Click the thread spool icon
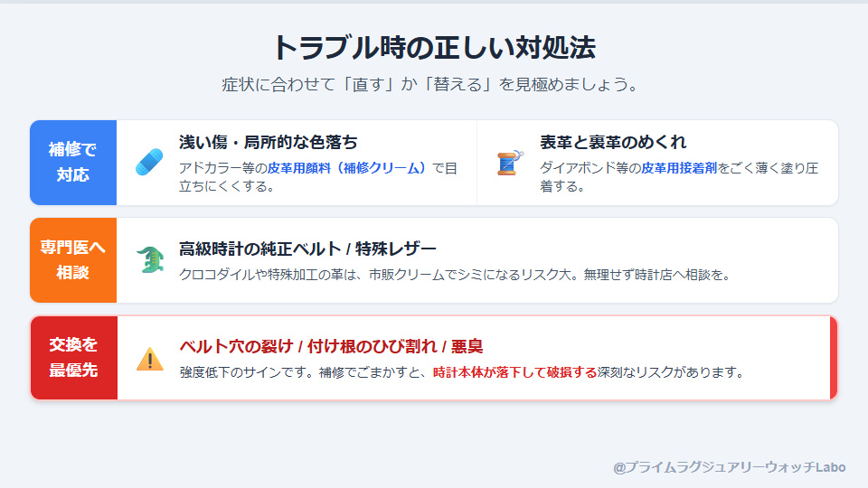 (x=510, y=163)
